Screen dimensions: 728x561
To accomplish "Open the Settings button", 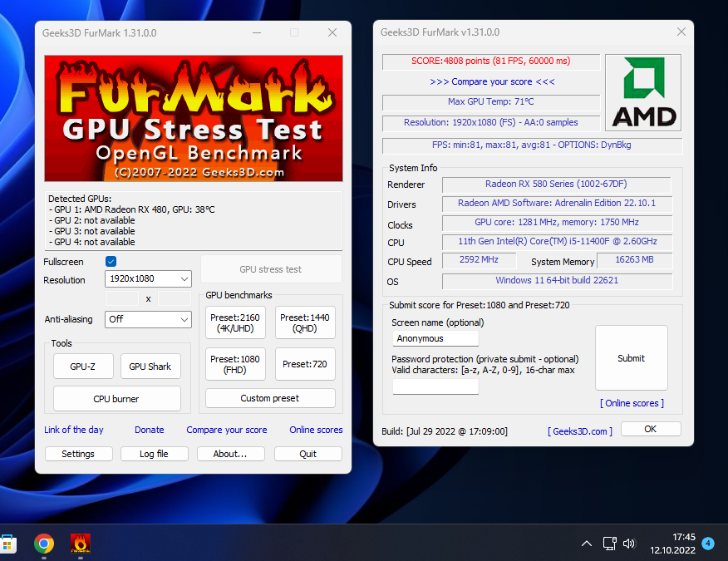I will click(x=78, y=454).
